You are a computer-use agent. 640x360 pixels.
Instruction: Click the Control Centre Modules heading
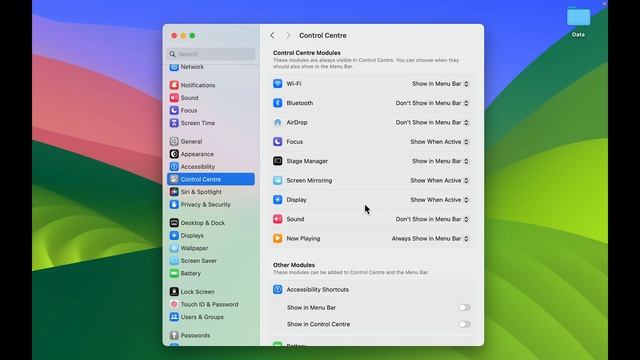[x=307, y=53]
